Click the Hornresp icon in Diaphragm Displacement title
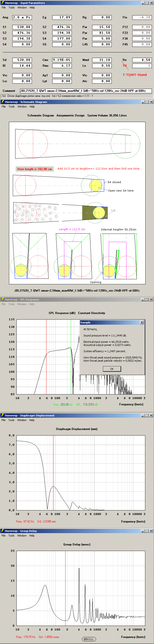 coord(2,415)
